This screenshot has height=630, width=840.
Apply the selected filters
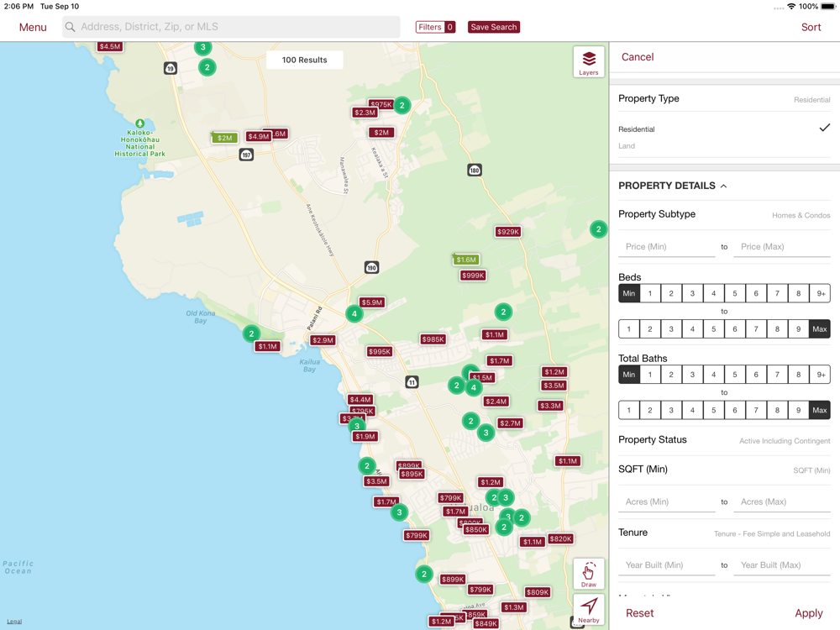(808, 613)
